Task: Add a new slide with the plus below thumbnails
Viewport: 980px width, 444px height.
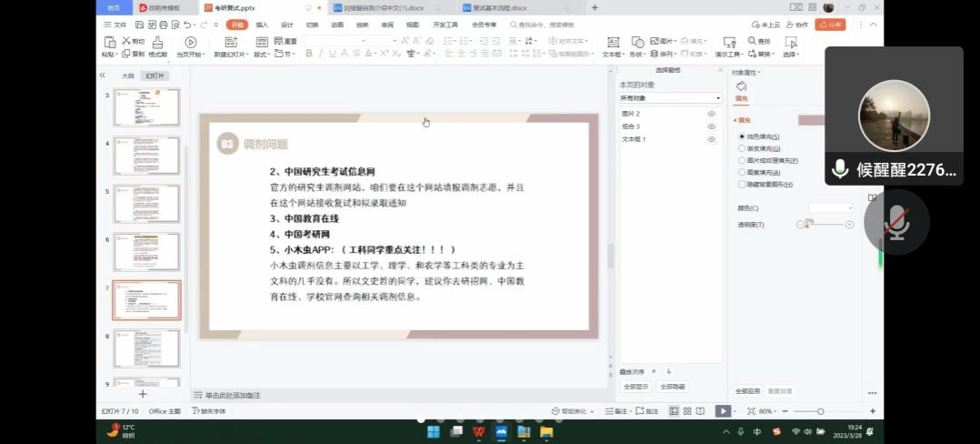Action: pyautogui.click(x=143, y=394)
